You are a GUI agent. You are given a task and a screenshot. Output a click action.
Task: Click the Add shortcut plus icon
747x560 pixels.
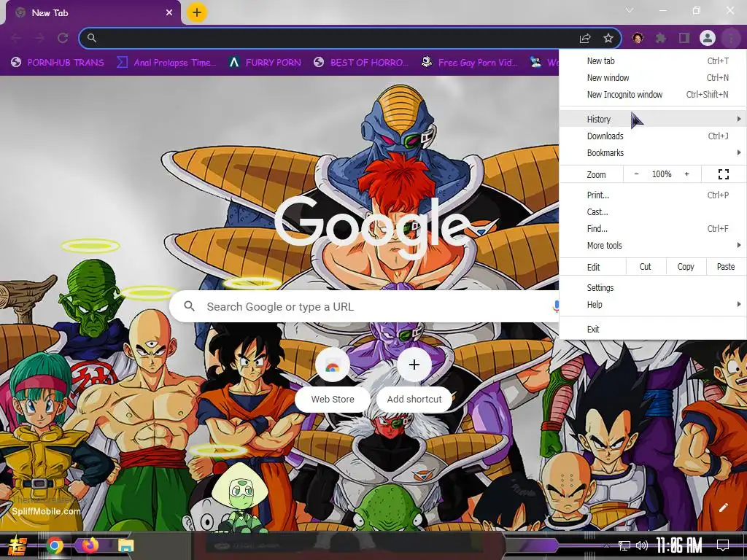(414, 365)
